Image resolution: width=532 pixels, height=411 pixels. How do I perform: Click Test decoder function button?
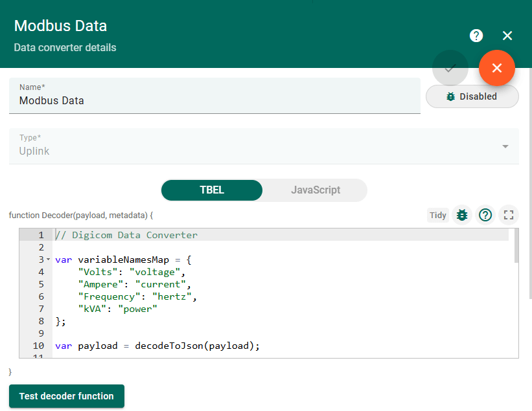[x=67, y=396]
